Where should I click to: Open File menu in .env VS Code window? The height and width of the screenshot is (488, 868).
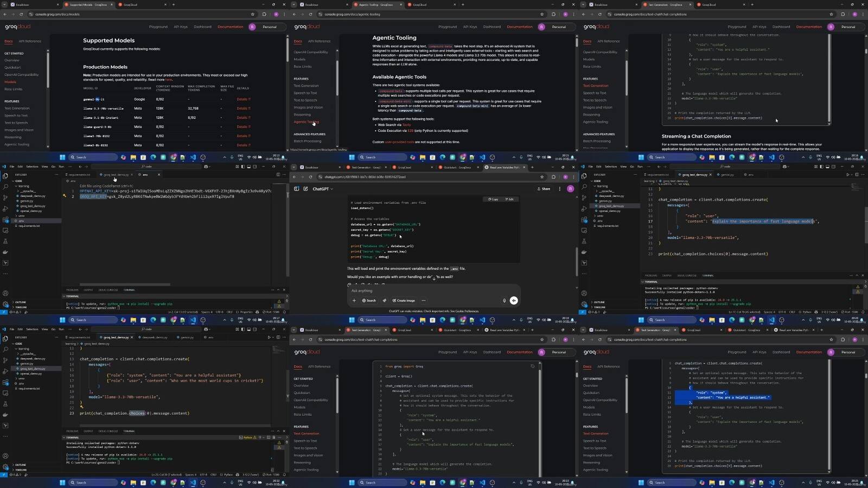pyautogui.click(x=12, y=167)
